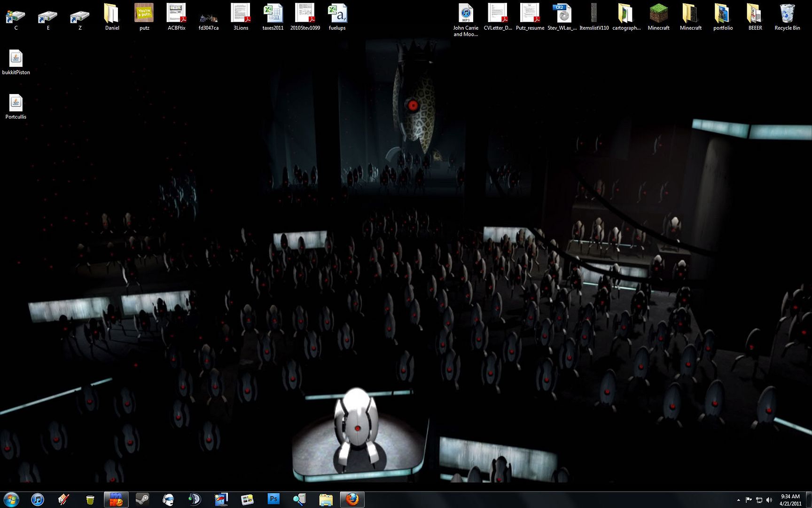
Task: Select the portfolio folder icon
Action: pyautogui.click(x=723, y=16)
